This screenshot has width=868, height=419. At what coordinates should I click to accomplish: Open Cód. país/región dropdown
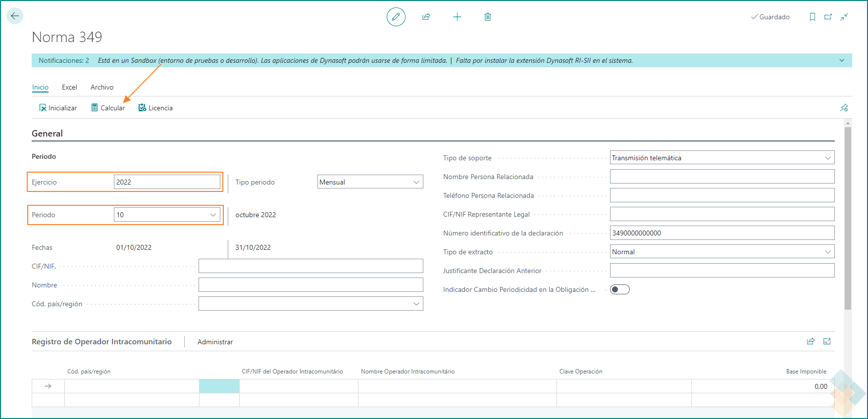[x=310, y=304]
